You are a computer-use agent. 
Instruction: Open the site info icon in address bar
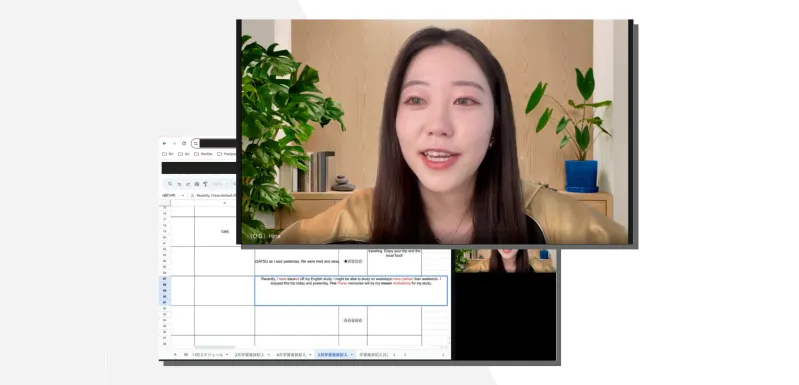(196, 144)
